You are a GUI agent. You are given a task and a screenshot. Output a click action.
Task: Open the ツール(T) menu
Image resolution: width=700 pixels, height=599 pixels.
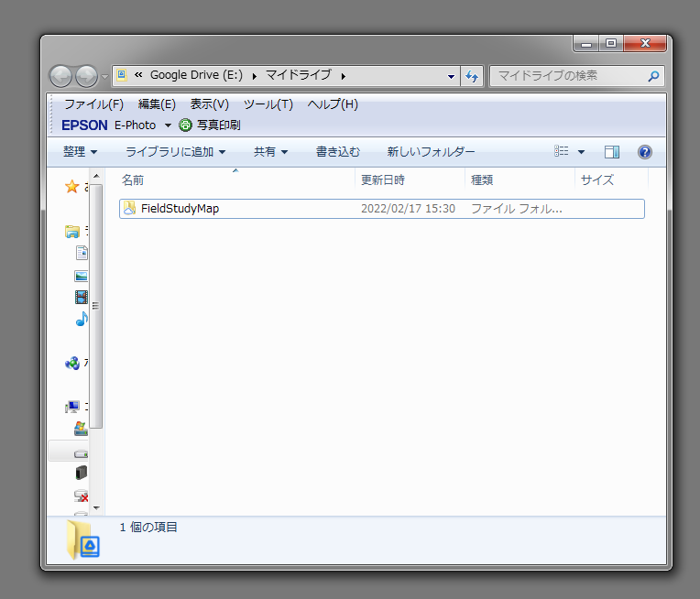click(268, 104)
